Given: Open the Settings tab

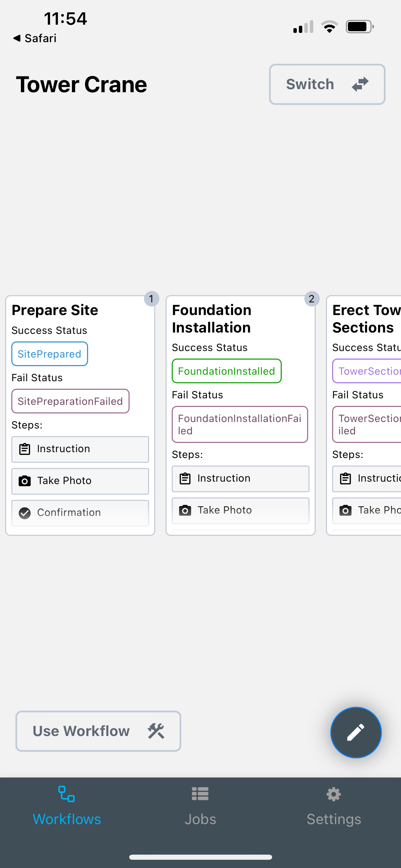Looking at the screenshot, I should (333, 806).
